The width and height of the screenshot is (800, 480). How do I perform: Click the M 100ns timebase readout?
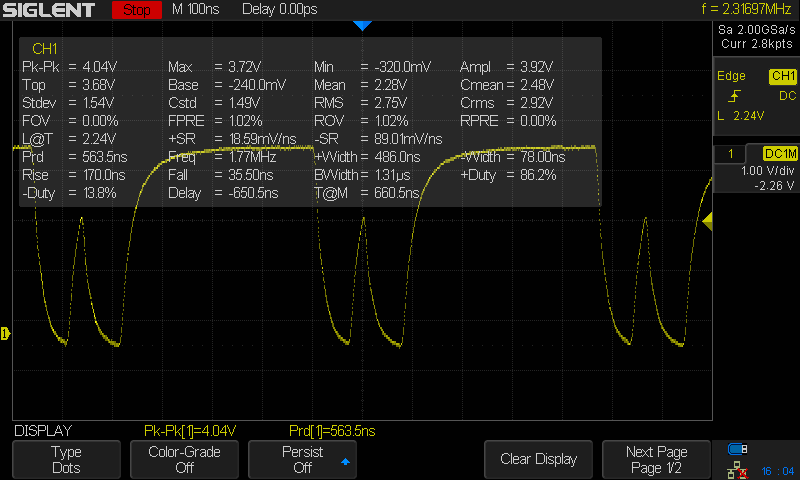[197, 10]
